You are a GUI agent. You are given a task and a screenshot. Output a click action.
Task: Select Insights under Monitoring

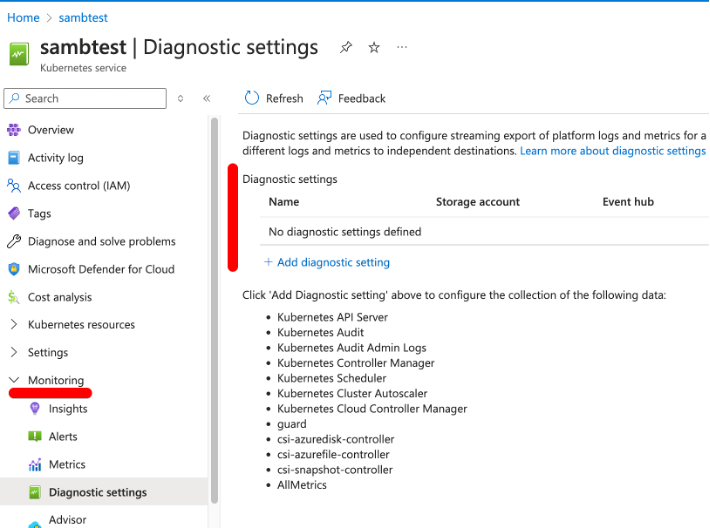click(x=67, y=409)
